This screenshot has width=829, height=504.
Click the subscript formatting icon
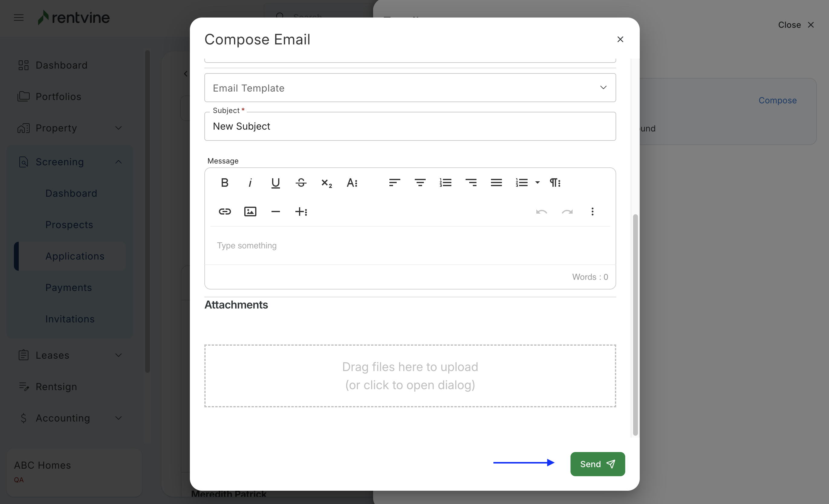[x=326, y=183]
